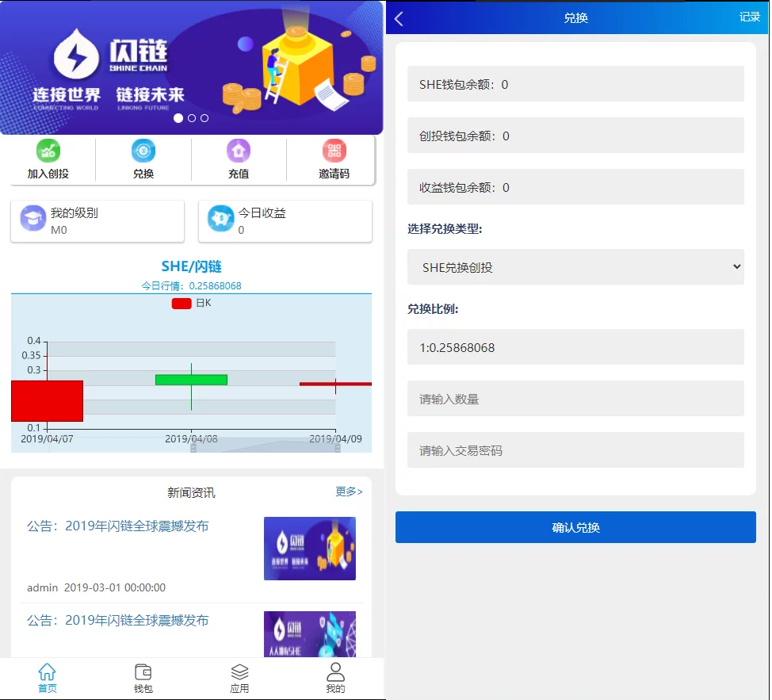Open the 应用 apps icon in bottom bar
The width and height of the screenshot is (772, 700).
coord(239,678)
